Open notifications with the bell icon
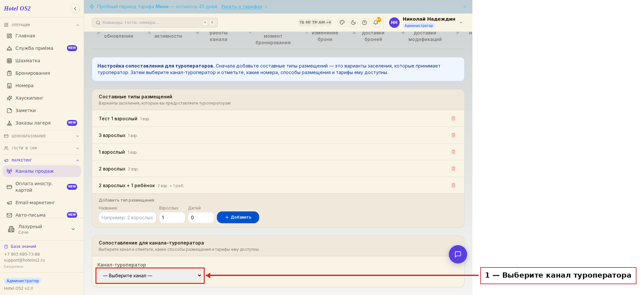This screenshot has width=644, height=295. 376,22
